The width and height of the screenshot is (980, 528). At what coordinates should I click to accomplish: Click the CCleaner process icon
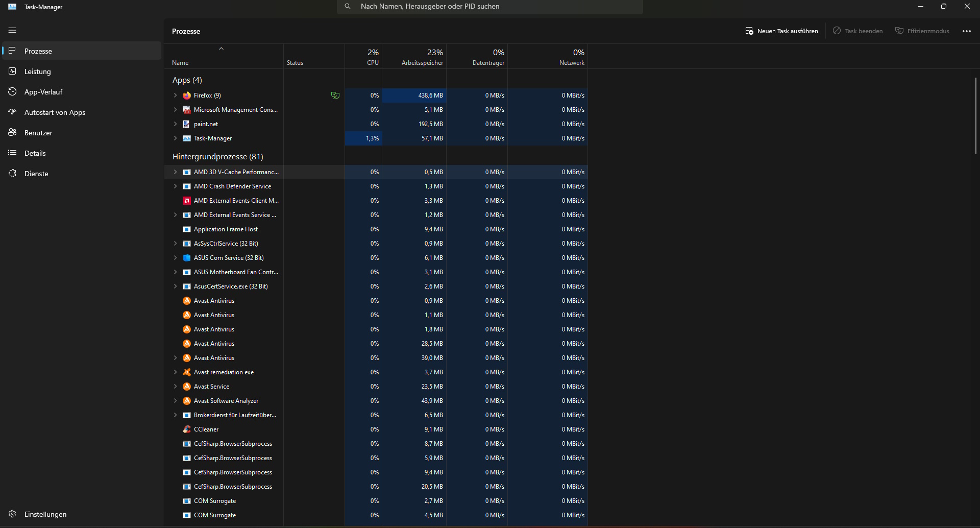coord(187,429)
